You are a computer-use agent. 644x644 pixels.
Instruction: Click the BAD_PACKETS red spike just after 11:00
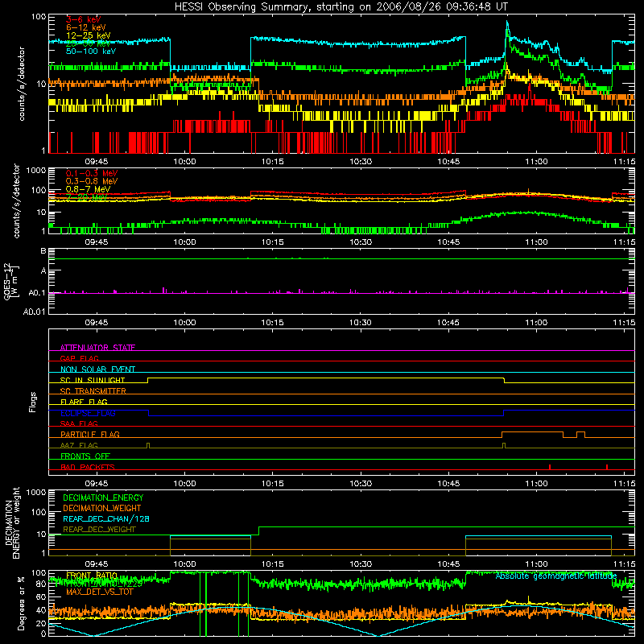pyautogui.click(x=550, y=467)
